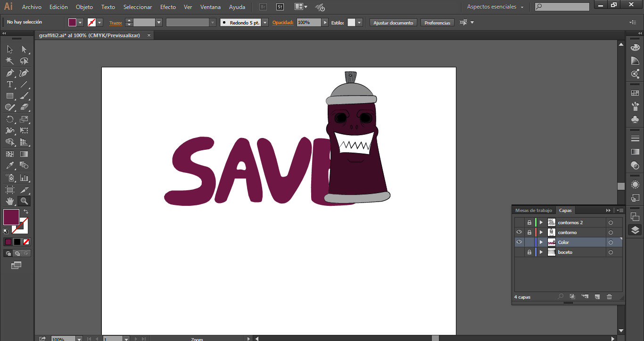Unlock the boceto layer
The height and width of the screenshot is (341, 644).
529,252
